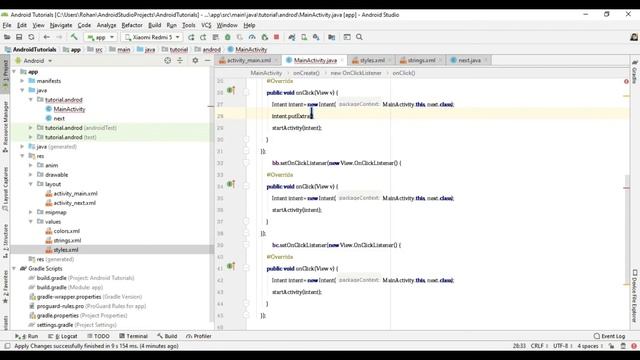Viewport: 640px width, 360px height.
Task: Open the Android project view dropdown
Action: point(34,60)
